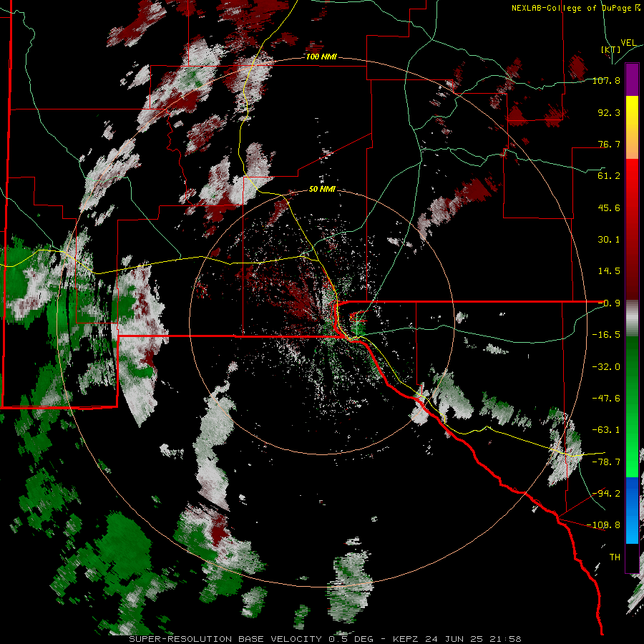The width and height of the screenshot is (644, 644).
Task: Click the 14.5 legend value
Action: 609,271
